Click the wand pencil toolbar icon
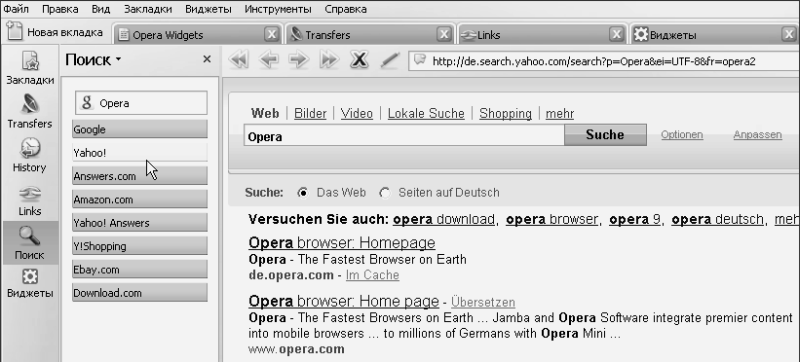This screenshot has width=800, height=362. (x=389, y=61)
